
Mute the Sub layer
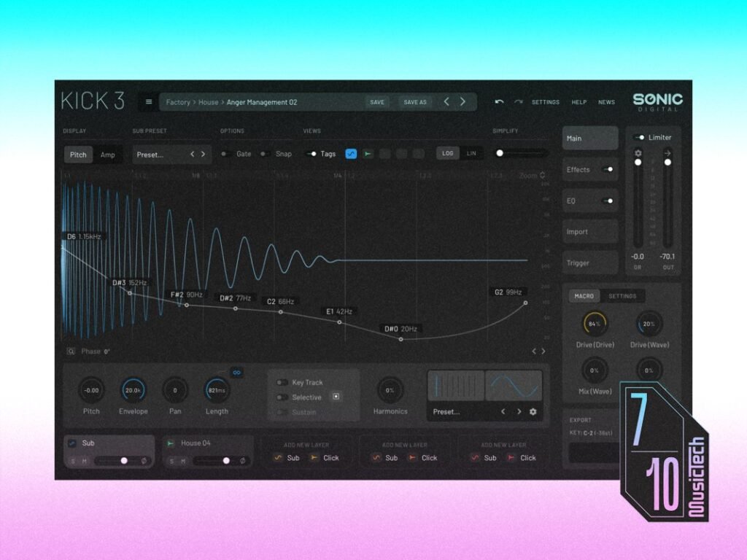point(85,461)
